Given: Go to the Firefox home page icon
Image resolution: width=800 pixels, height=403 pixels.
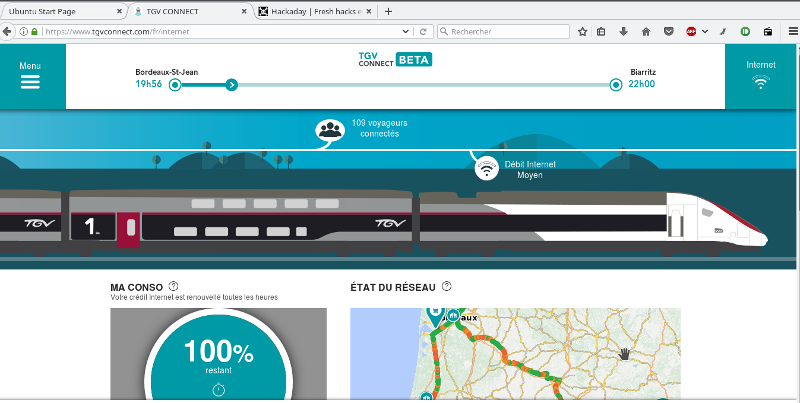Looking at the screenshot, I should coord(646,32).
